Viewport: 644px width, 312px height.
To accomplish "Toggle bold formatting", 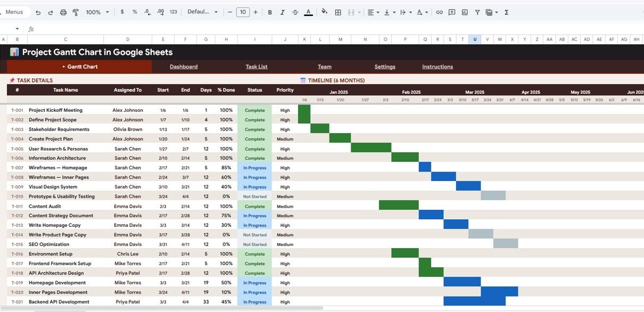I will click(270, 12).
